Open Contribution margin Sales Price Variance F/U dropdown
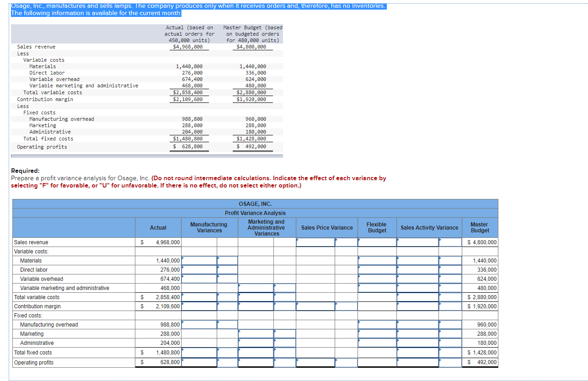Viewport: 588px width, 381px height. pos(346,306)
